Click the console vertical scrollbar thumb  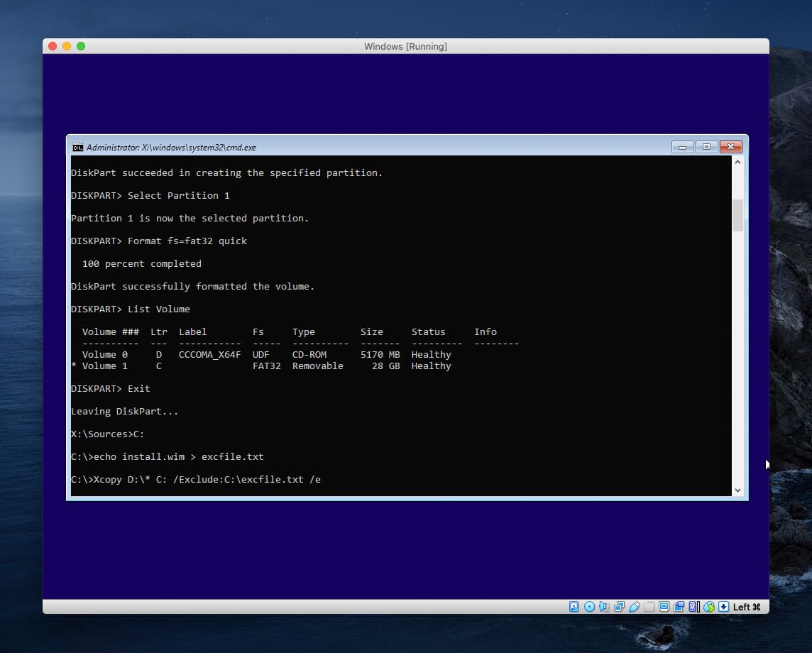[x=737, y=215]
